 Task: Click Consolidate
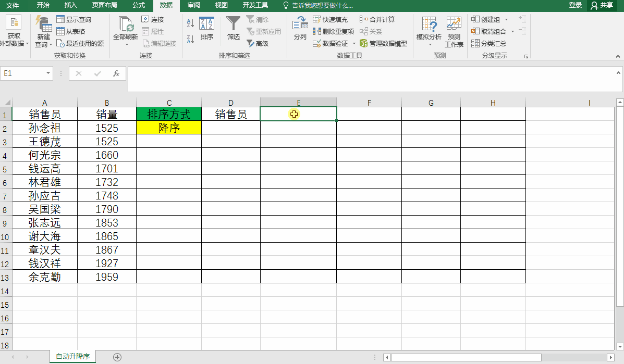377,19
